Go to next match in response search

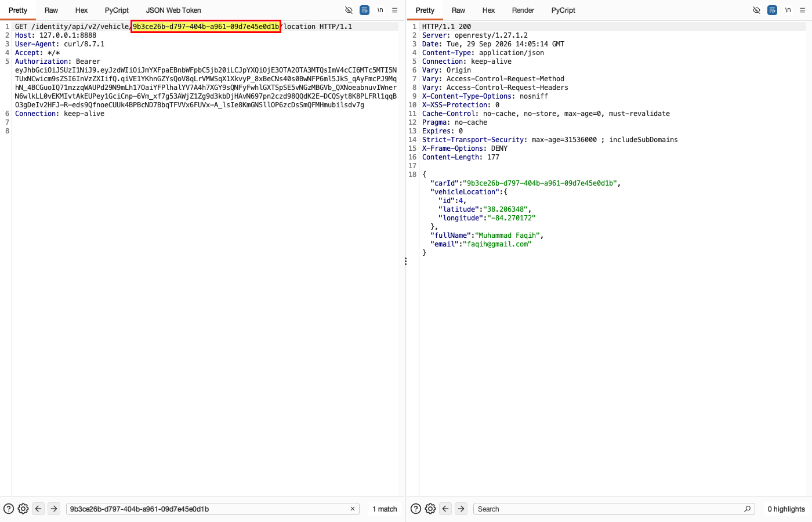(461, 509)
